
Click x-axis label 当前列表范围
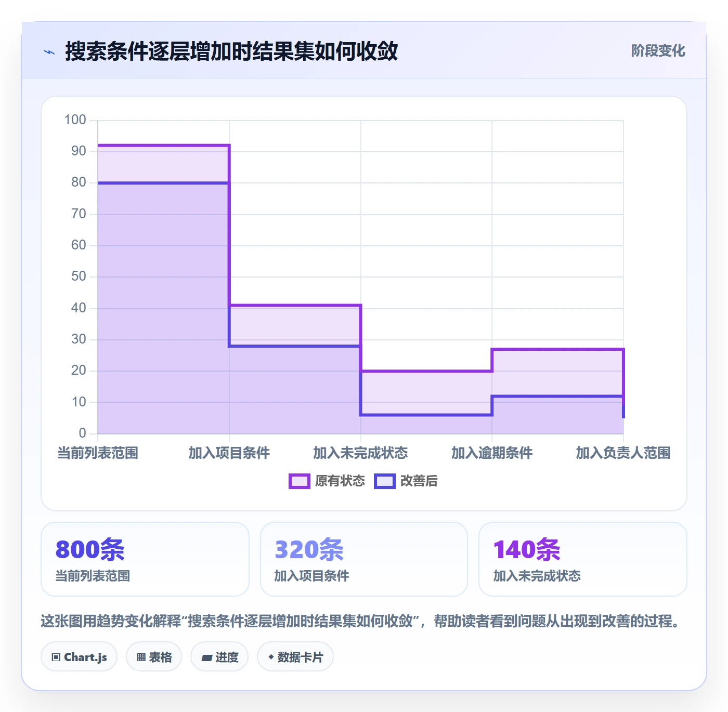(98, 453)
